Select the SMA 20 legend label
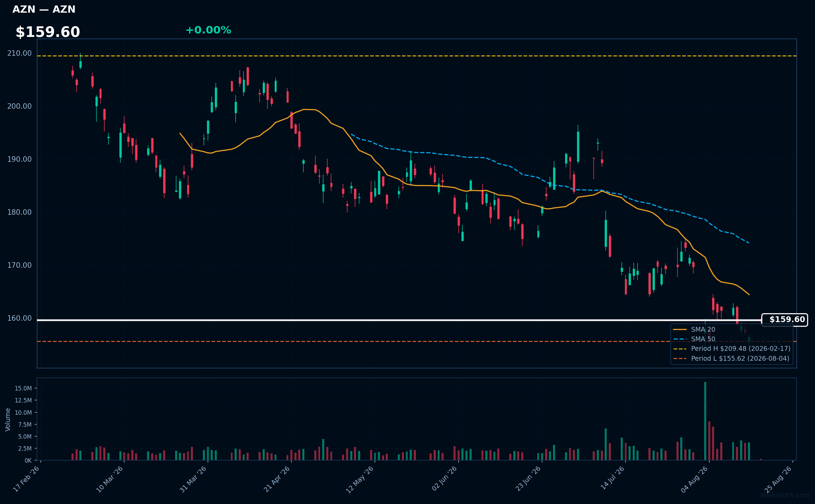The width and height of the screenshot is (815, 504). [x=703, y=330]
